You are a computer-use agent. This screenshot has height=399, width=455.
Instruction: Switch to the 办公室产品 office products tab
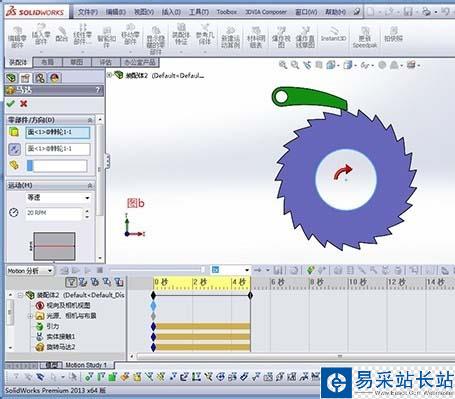[139, 62]
